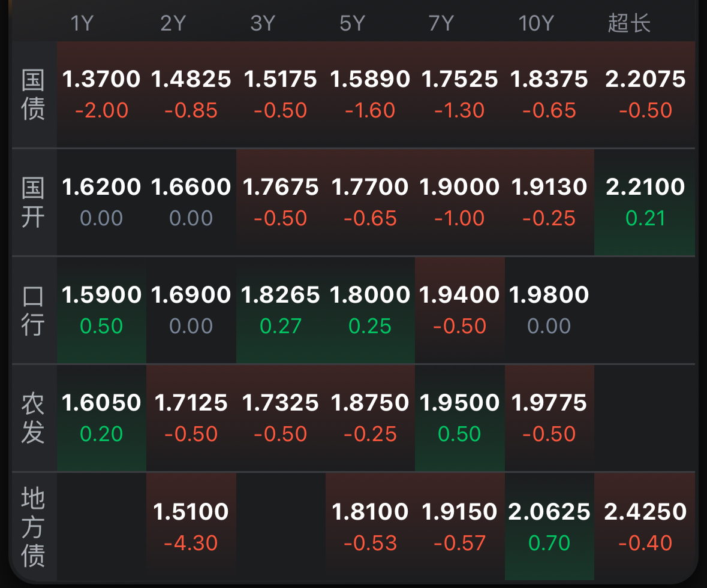The height and width of the screenshot is (588, 707).
Task: Open the 农发 7Y yield cell 1.9500
Action: [x=459, y=417]
